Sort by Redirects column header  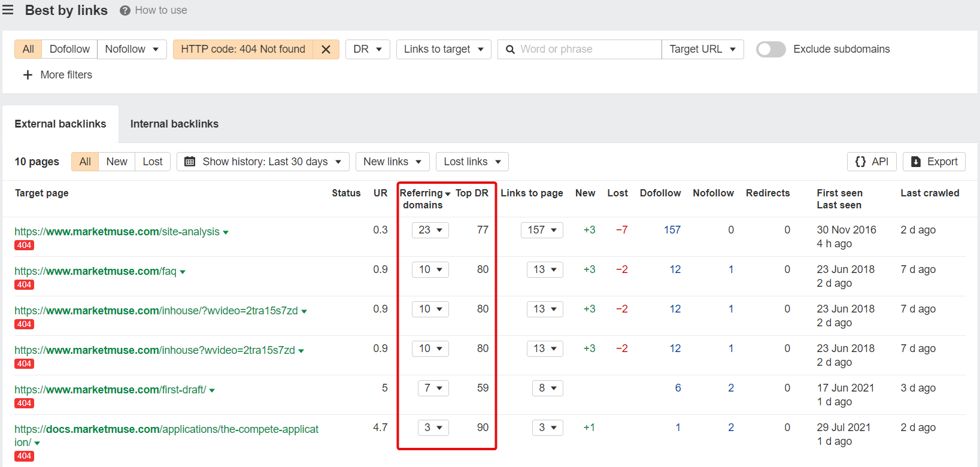[x=767, y=193]
